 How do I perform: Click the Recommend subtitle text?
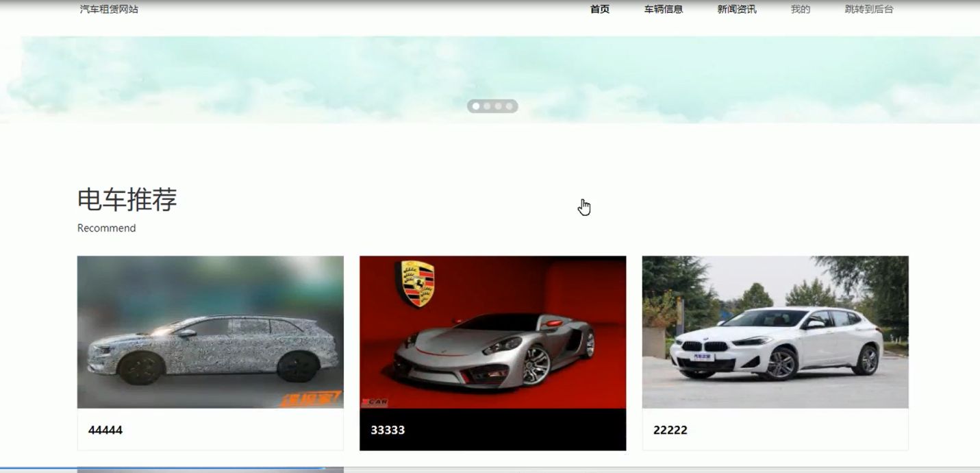[107, 228]
